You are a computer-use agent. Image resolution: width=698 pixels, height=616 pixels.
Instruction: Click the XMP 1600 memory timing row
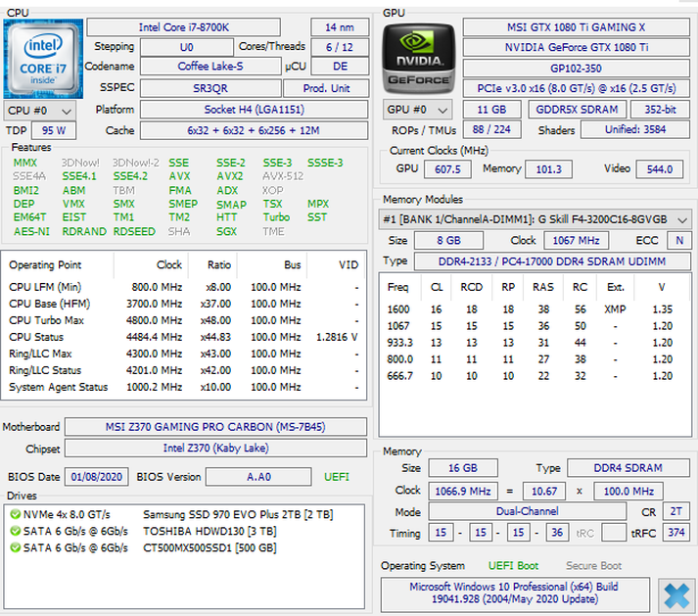click(x=530, y=309)
